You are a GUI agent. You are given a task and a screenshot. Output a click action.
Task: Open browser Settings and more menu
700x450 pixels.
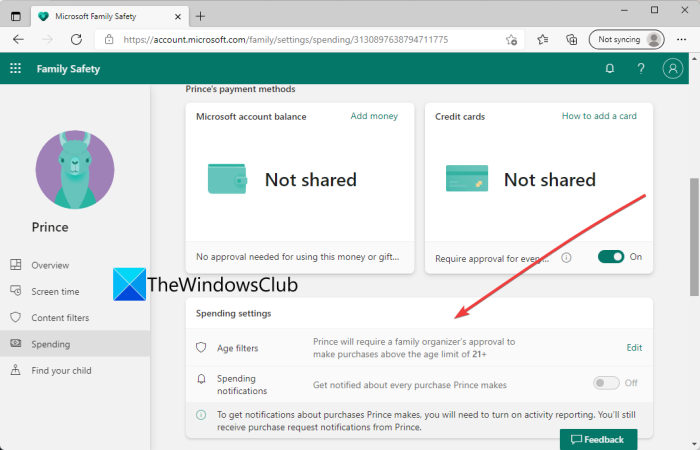(681, 40)
